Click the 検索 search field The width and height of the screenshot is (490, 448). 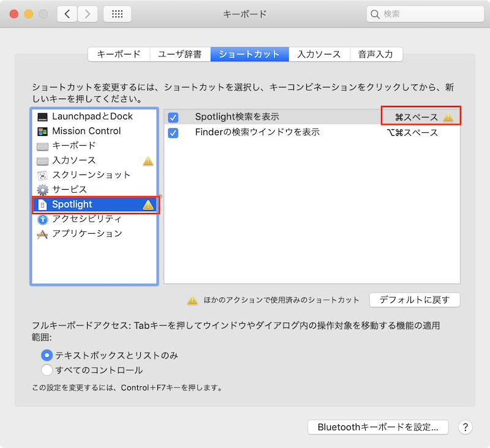click(425, 14)
